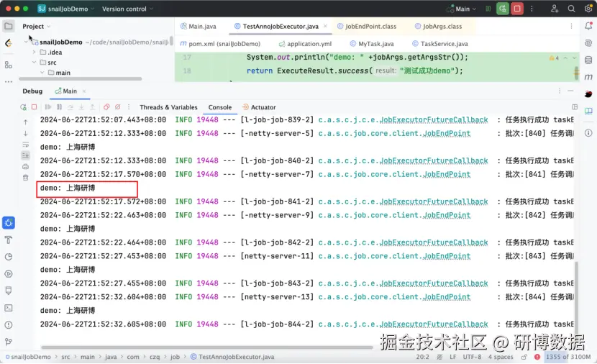Viewport: 597px width, 364px height.
Task: Click the green Debug rerun button in title bar
Action: point(503,9)
